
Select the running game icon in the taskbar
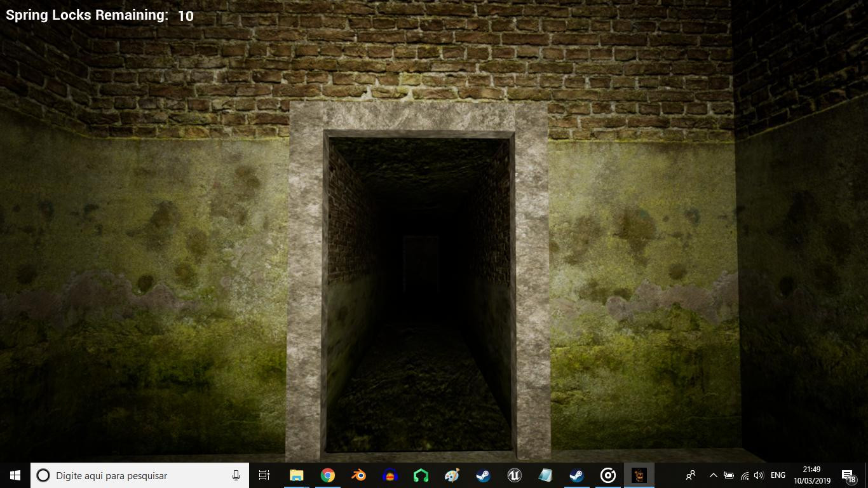coord(639,475)
